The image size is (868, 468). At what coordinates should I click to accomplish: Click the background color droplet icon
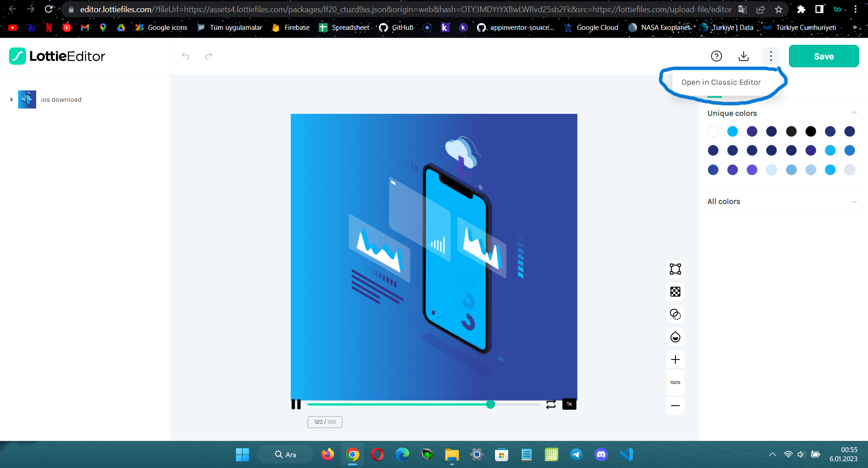675,337
